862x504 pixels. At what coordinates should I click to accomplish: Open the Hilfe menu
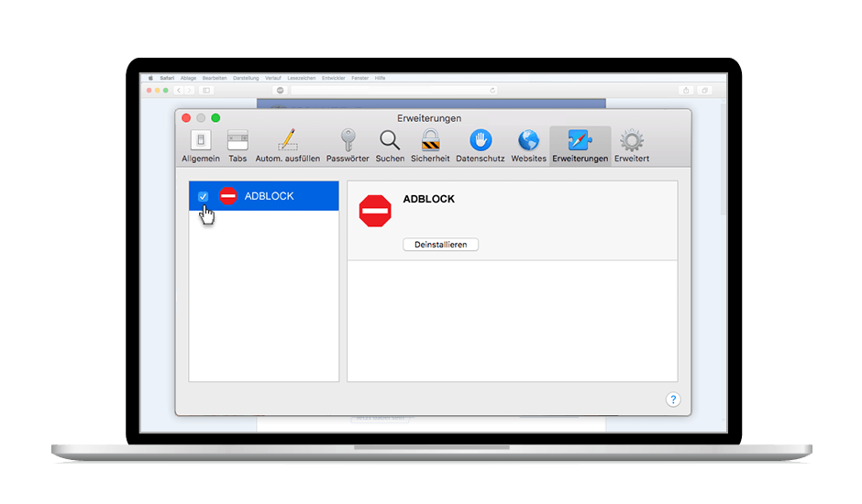380,78
